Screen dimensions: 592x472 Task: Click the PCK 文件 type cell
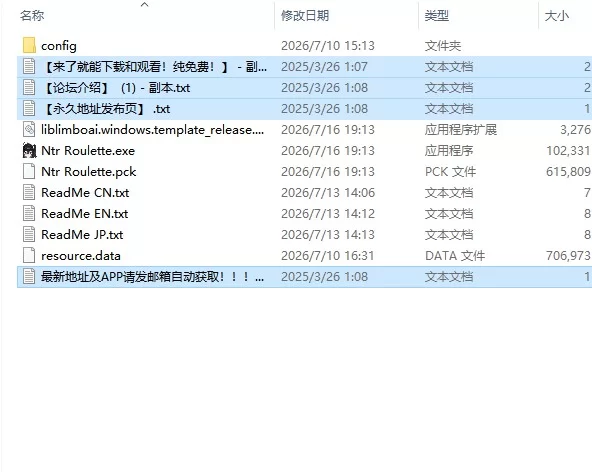450,172
